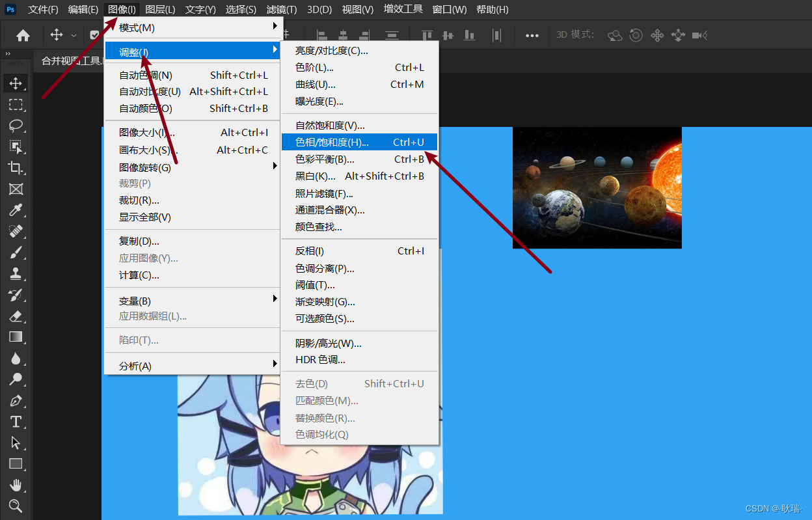Choose the Horizontal Type tool
Screen dimensions: 812x520
(16, 422)
